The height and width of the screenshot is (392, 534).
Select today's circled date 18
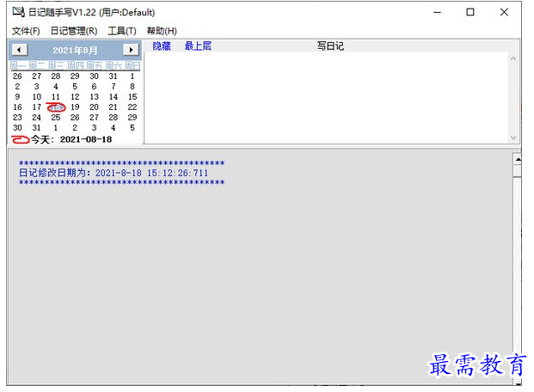[56, 107]
